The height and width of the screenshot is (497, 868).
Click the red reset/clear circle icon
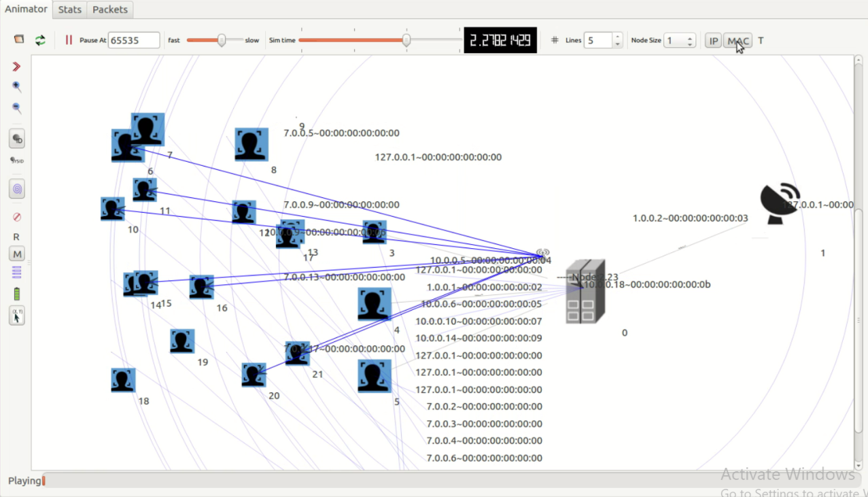17,217
